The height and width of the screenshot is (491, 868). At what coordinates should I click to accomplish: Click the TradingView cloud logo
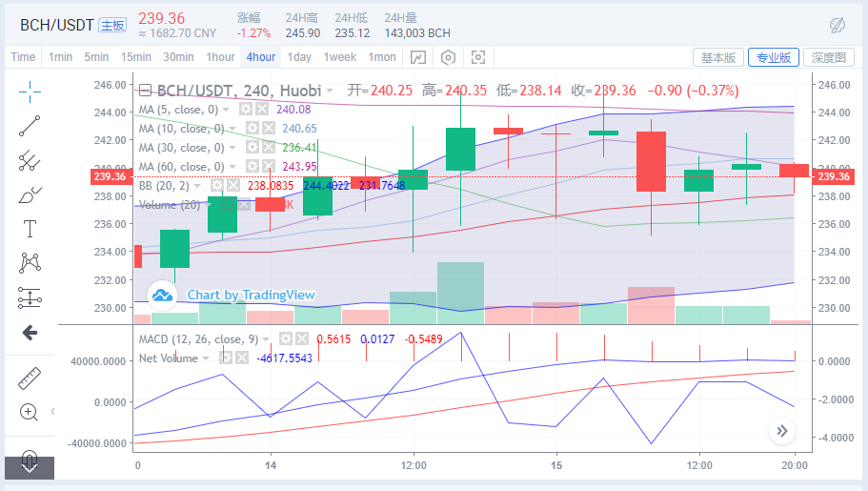tap(162, 296)
